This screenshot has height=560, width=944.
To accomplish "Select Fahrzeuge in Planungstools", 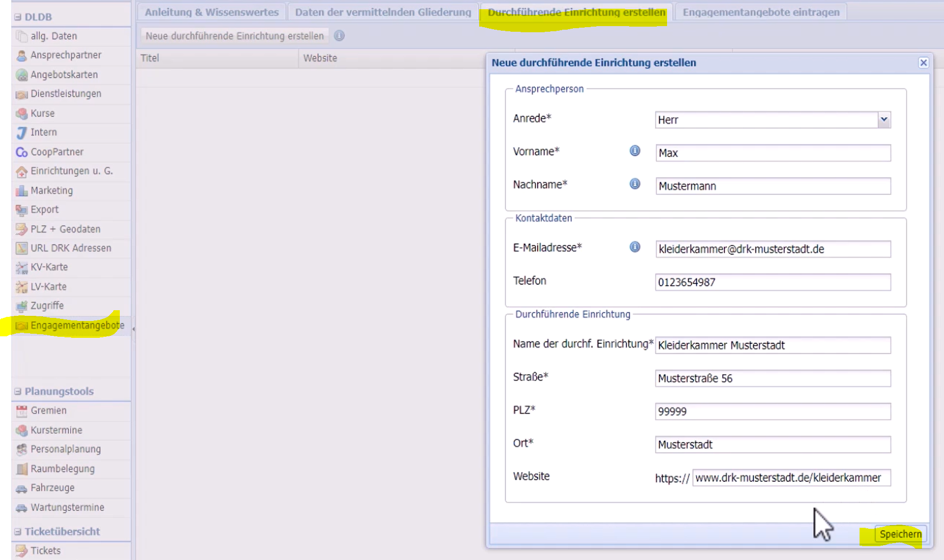I will pos(52,488).
